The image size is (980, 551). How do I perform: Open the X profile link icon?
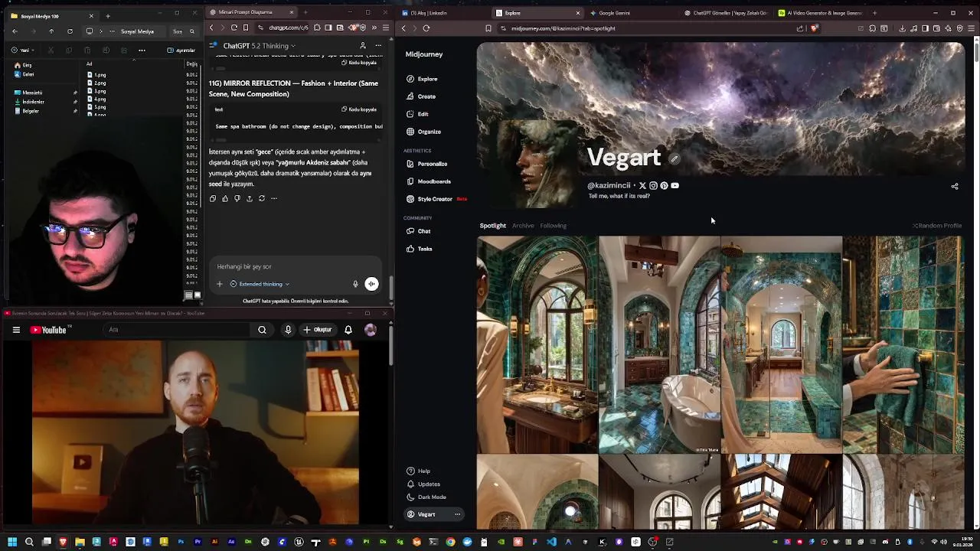[642, 185]
